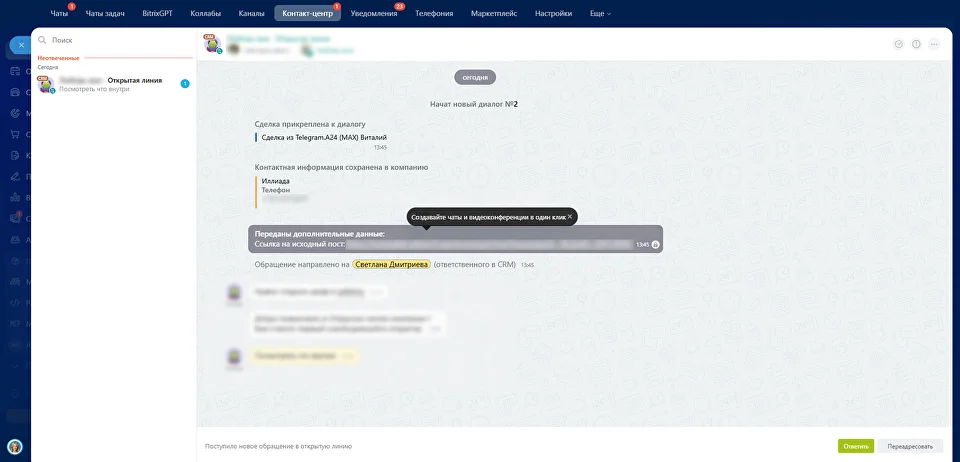Open deal Сделка из Telegram.A24 (MAX) Виталий
This screenshot has height=462, width=960.
(324, 138)
